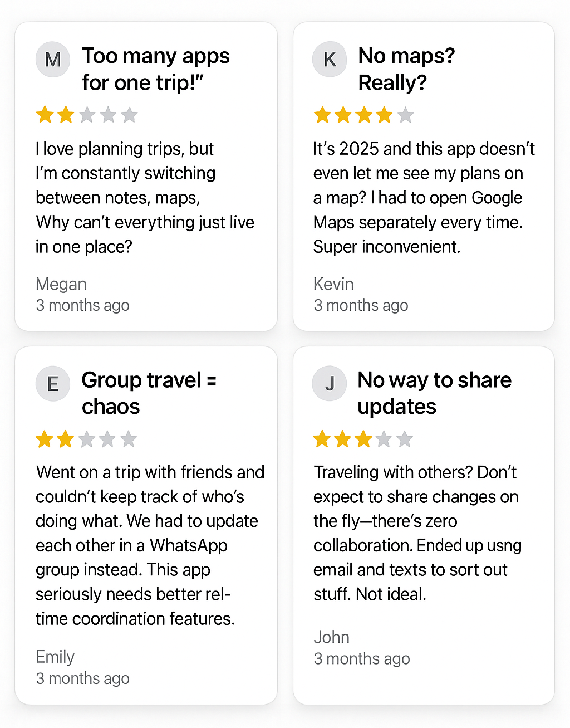Open the 'No way to share updates' title

434,393
